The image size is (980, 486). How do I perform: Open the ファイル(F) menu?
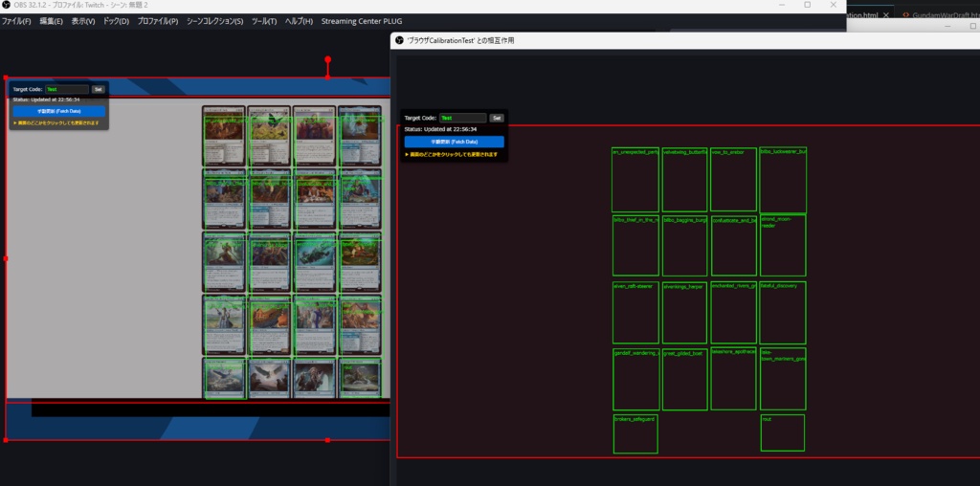16,21
